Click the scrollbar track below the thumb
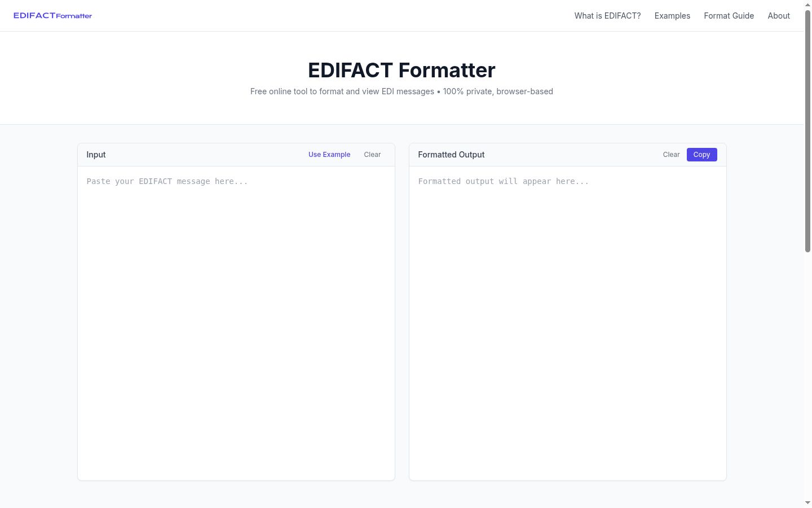Screen dimensions: 812x508 807,375
